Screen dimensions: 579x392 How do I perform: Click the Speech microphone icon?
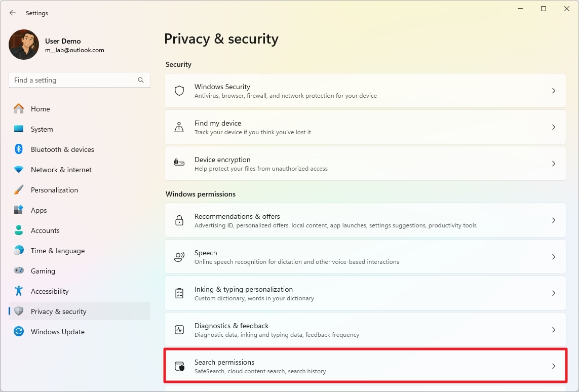coord(179,256)
